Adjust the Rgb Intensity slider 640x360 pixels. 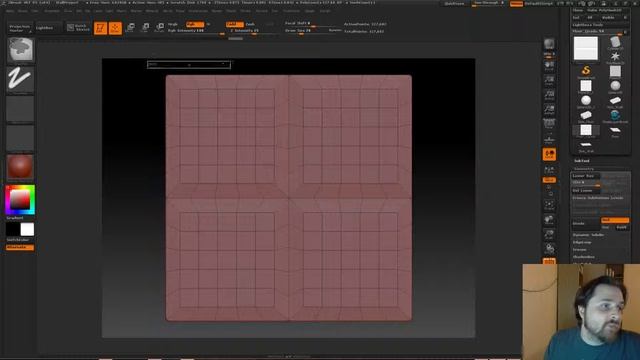[196, 31]
